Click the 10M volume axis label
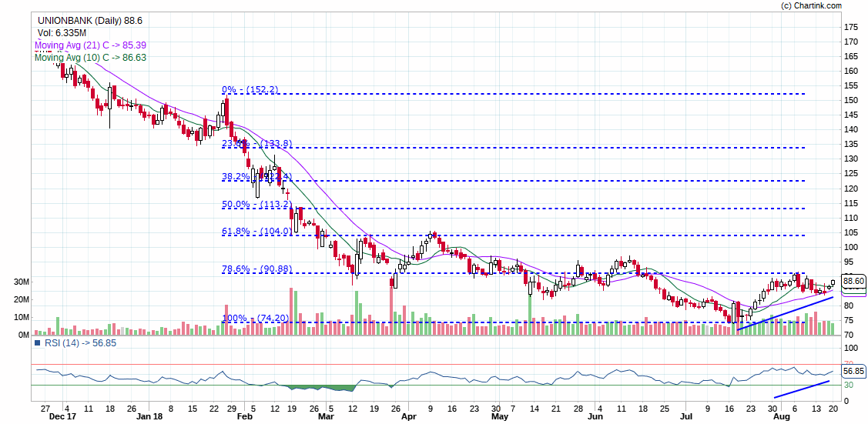 coord(21,317)
